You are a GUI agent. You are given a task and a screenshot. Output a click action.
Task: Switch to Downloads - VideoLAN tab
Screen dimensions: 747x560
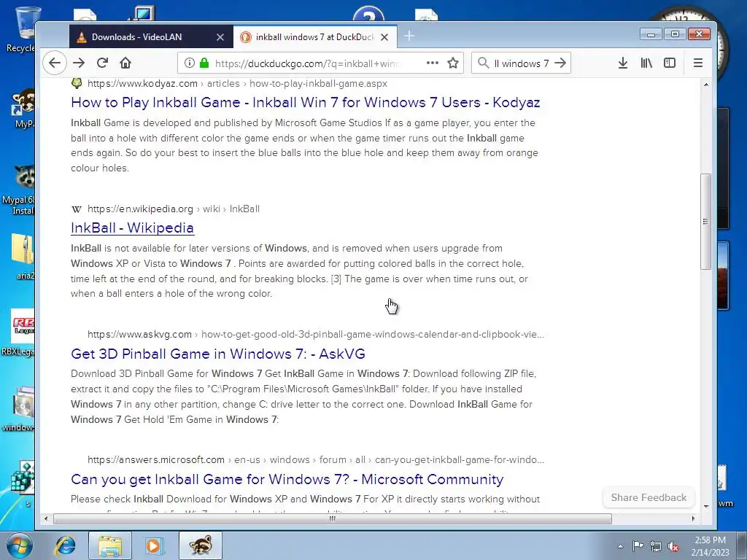tap(151, 36)
